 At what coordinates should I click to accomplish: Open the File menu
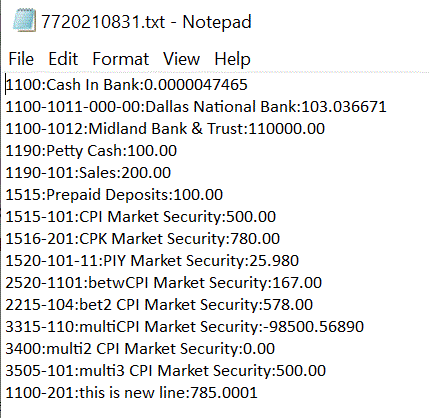pos(21,59)
